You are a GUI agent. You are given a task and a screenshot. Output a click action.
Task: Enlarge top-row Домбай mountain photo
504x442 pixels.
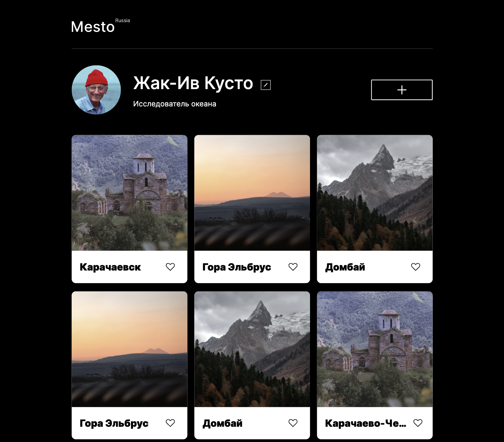coord(374,193)
